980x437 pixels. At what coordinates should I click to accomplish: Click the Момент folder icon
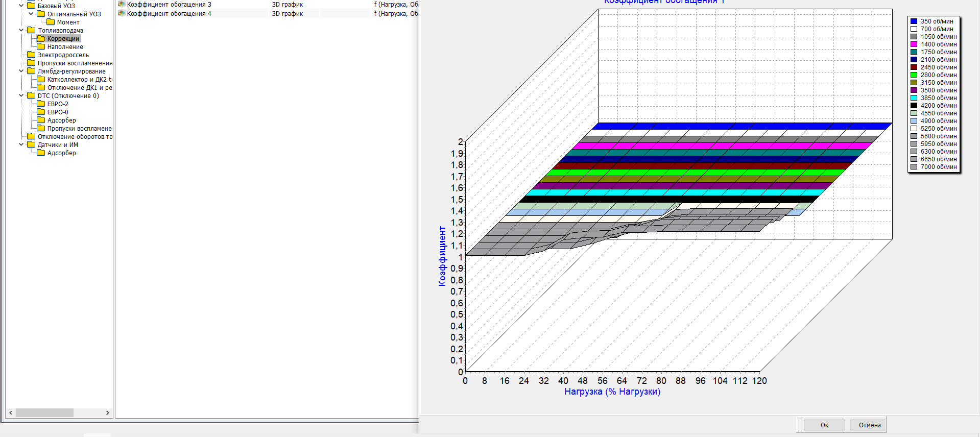tap(51, 22)
